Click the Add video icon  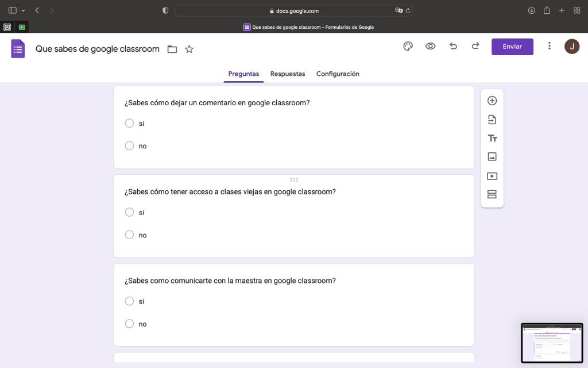click(x=492, y=176)
